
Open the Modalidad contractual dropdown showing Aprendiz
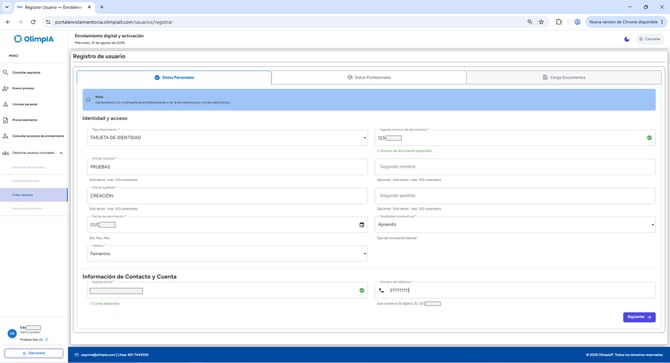pos(515,225)
